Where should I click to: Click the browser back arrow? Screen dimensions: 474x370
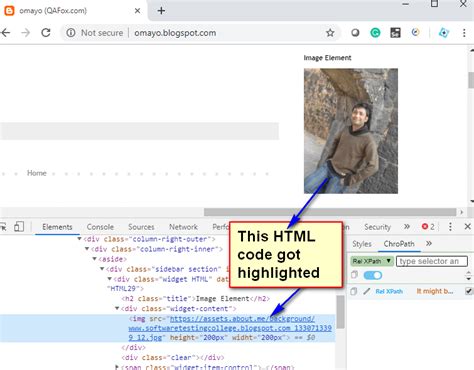click(x=5, y=33)
